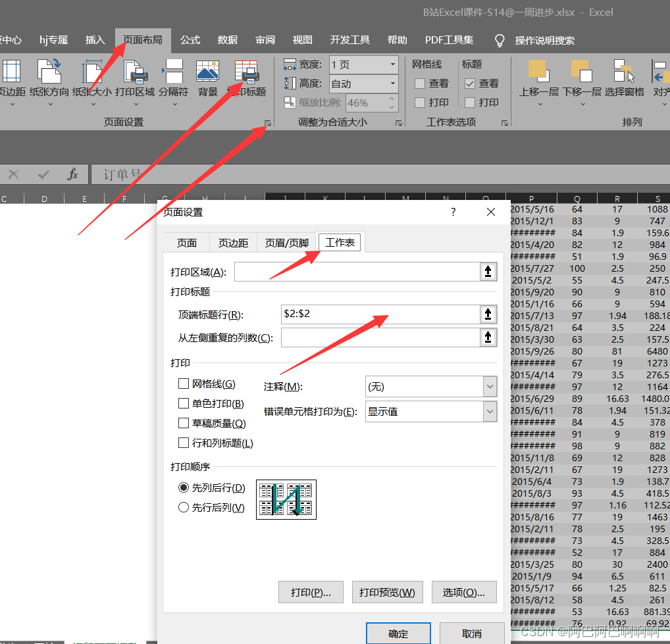Toggle Headings View (查看) checkbox in ribbon
The height and width of the screenshot is (644, 670).
(x=470, y=84)
